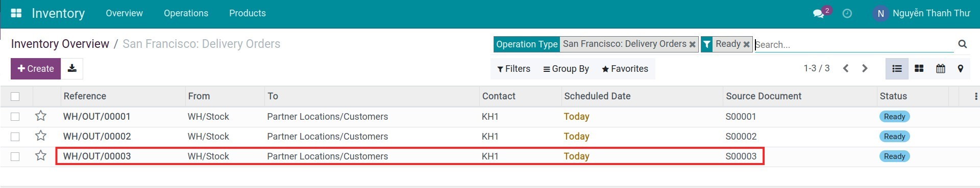
Task: Tick the checkbox for WH/OUT/00001
Action: 15,117
